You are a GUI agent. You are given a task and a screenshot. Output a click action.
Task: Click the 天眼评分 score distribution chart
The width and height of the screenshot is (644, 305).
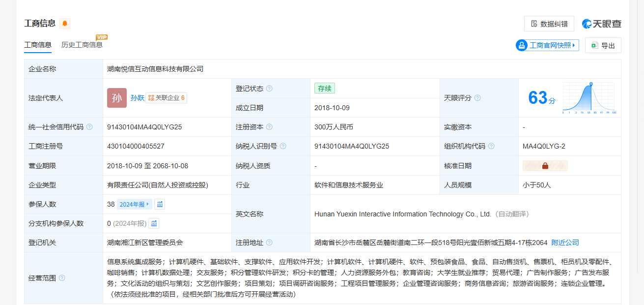point(589,98)
